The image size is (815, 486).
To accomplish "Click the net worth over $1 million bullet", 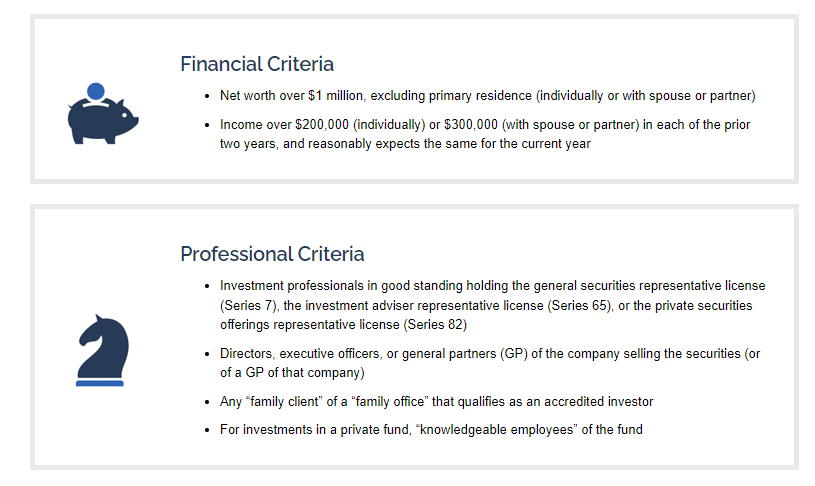I will click(488, 96).
